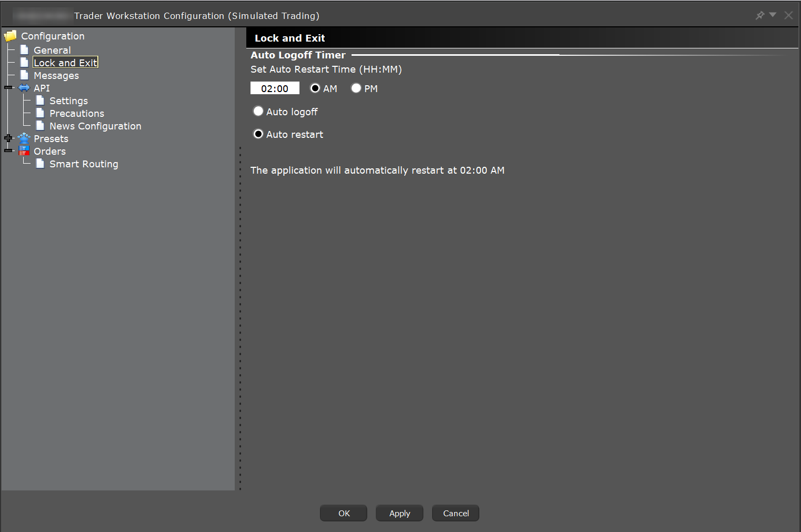Expand the Presets tree node
Viewport: 801px width, 532px height.
point(8,138)
